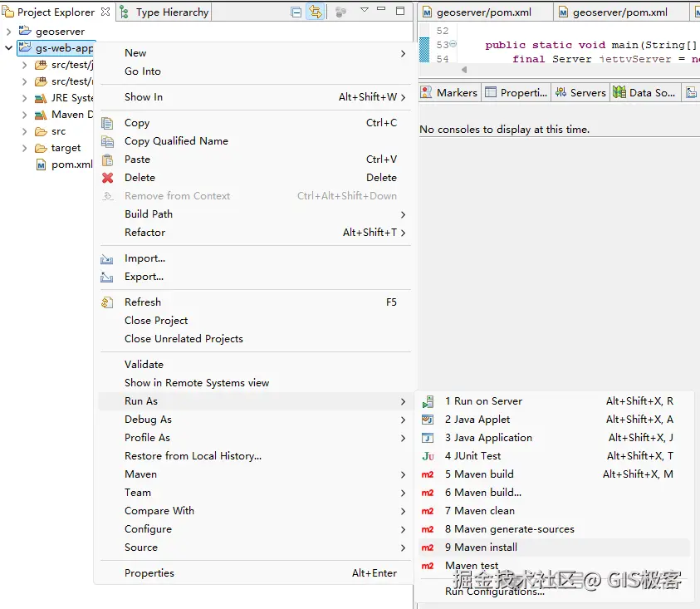
Task: Open the Team submenu
Action: [x=256, y=493]
